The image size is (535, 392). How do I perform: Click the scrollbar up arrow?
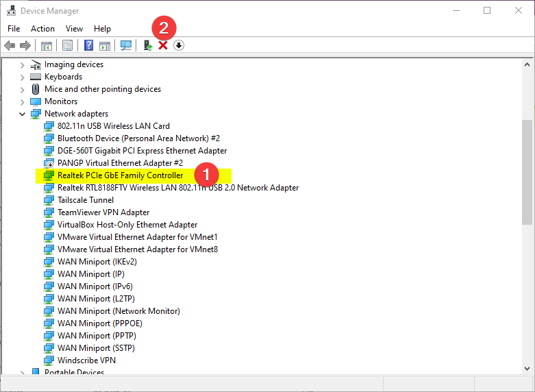(527, 64)
